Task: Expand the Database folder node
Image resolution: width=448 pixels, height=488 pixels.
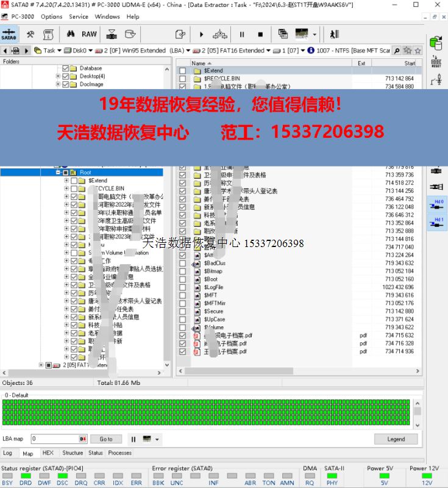Action: click(x=58, y=68)
